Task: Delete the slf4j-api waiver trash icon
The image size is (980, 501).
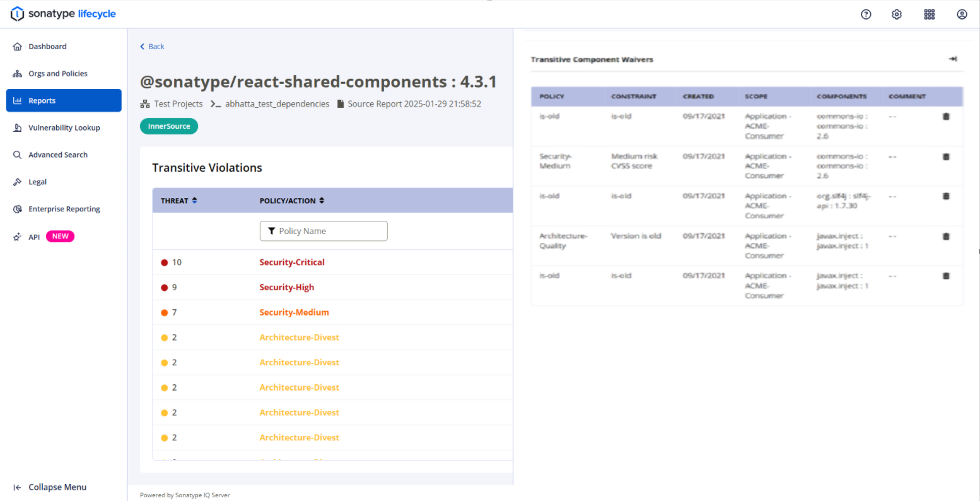Action: [946, 196]
